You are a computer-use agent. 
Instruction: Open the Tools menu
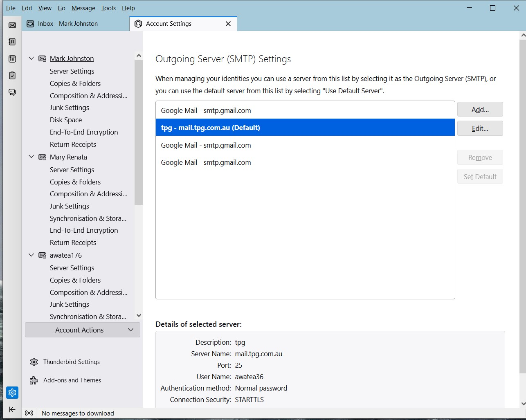click(108, 8)
